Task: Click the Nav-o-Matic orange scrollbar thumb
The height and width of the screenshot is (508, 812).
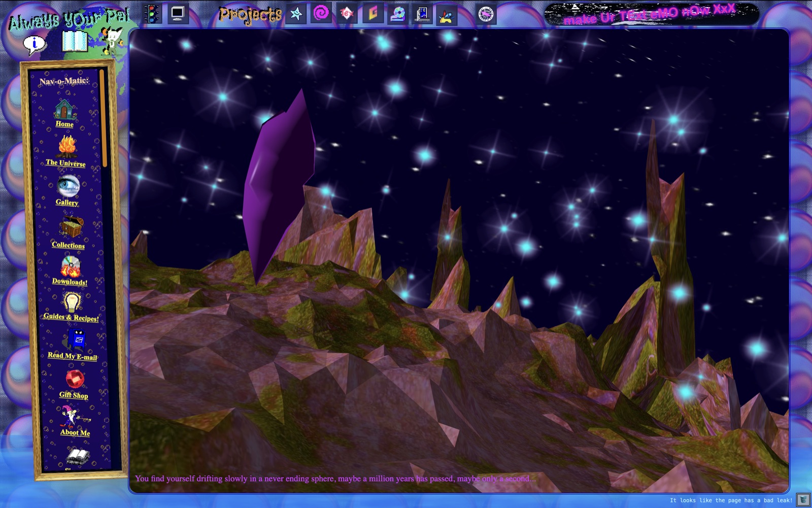Action: tap(103, 119)
